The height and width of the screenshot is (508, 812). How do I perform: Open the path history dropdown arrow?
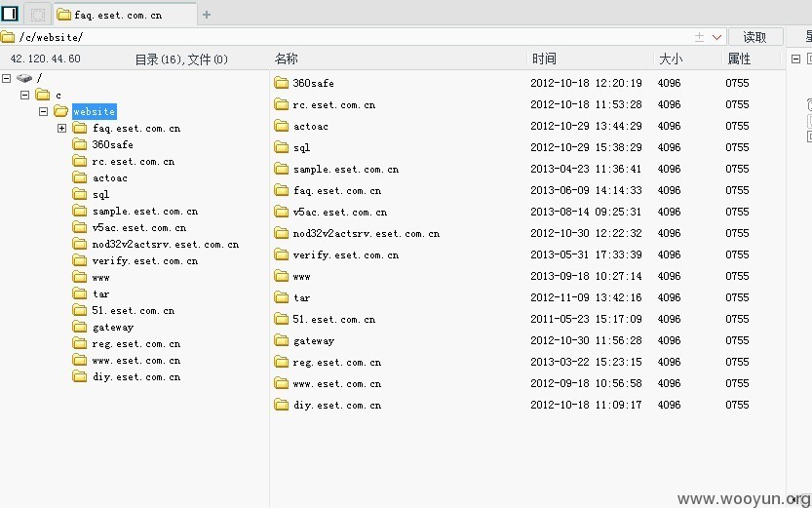(x=716, y=37)
